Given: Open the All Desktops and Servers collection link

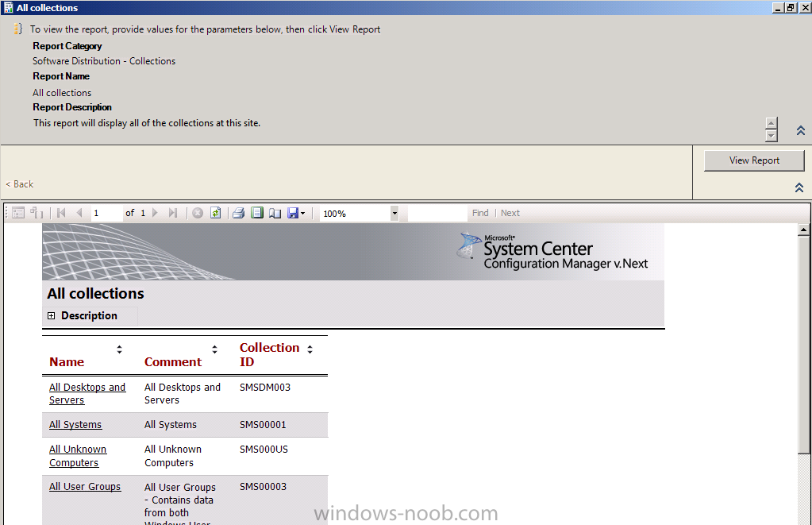Looking at the screenshot, I should tap(87, 394).
